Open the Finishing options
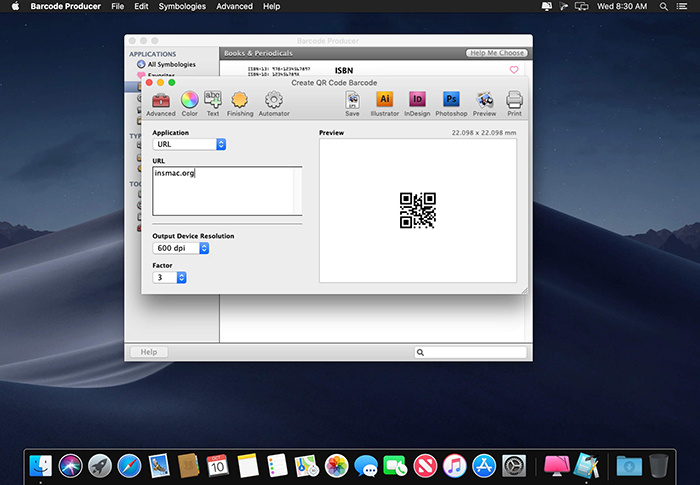The width and height of the screenshot is (700, 485). click(x=240, y=104)
